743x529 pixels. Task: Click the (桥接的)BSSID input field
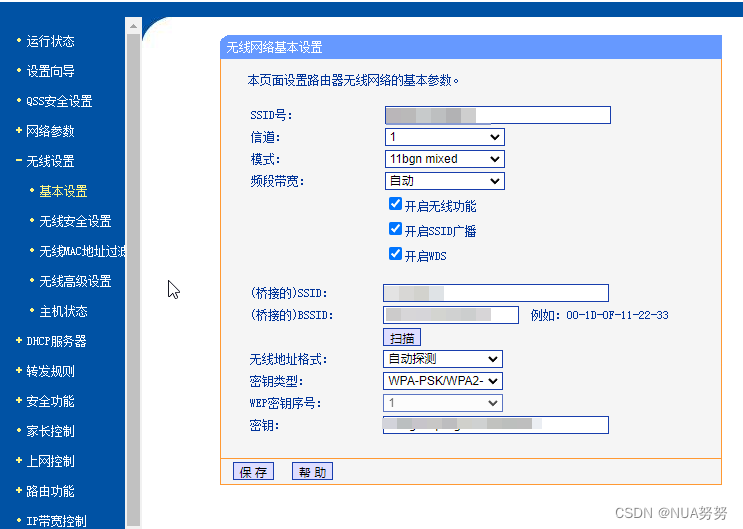[451, 315]
